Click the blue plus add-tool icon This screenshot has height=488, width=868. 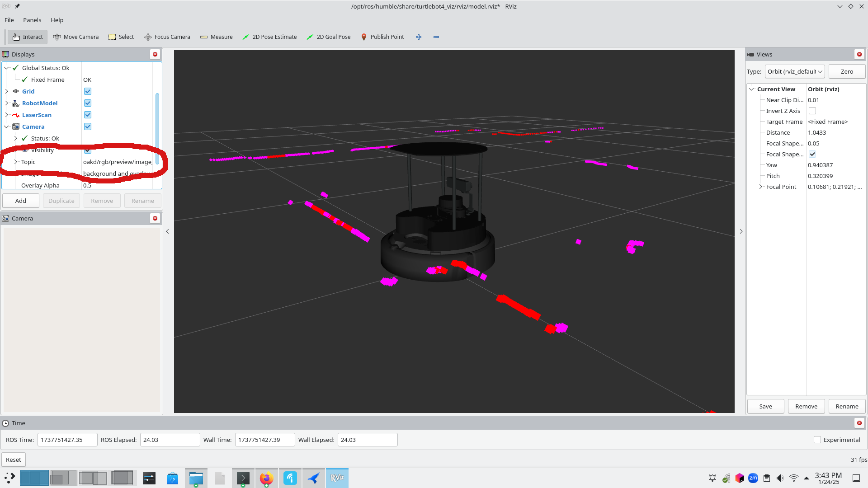419,37
